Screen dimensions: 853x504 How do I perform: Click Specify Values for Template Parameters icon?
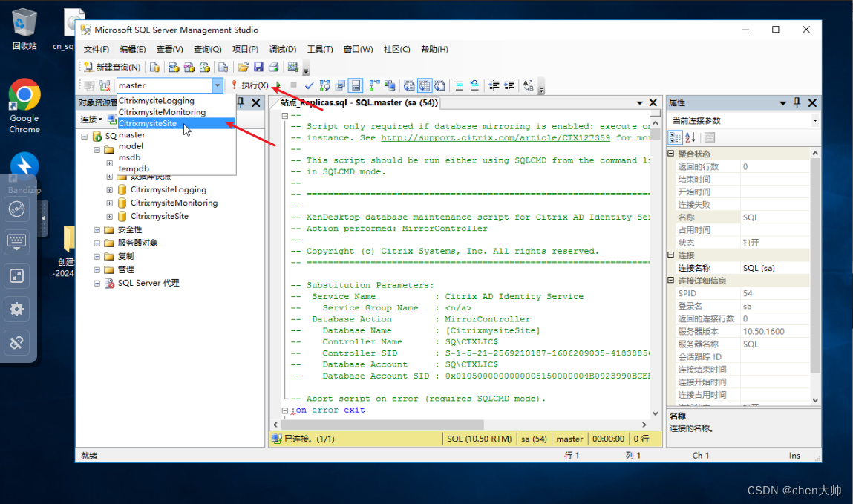(529, 85)
